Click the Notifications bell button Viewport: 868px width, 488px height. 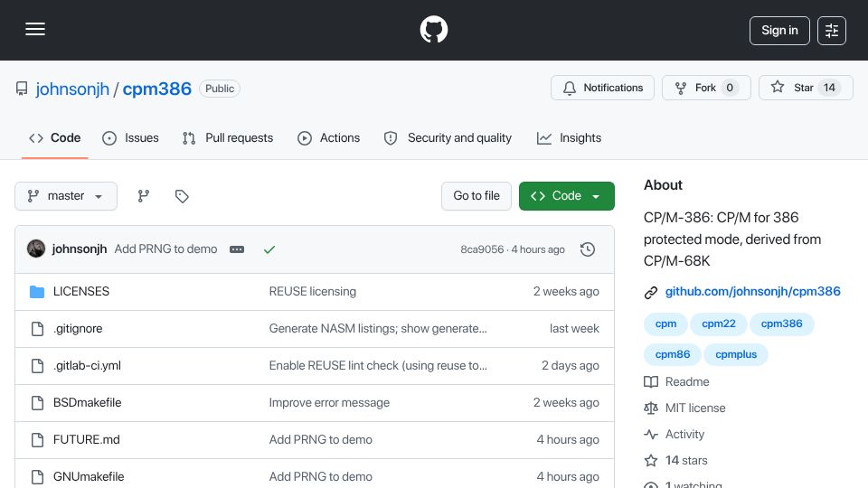tap(602, 88)
